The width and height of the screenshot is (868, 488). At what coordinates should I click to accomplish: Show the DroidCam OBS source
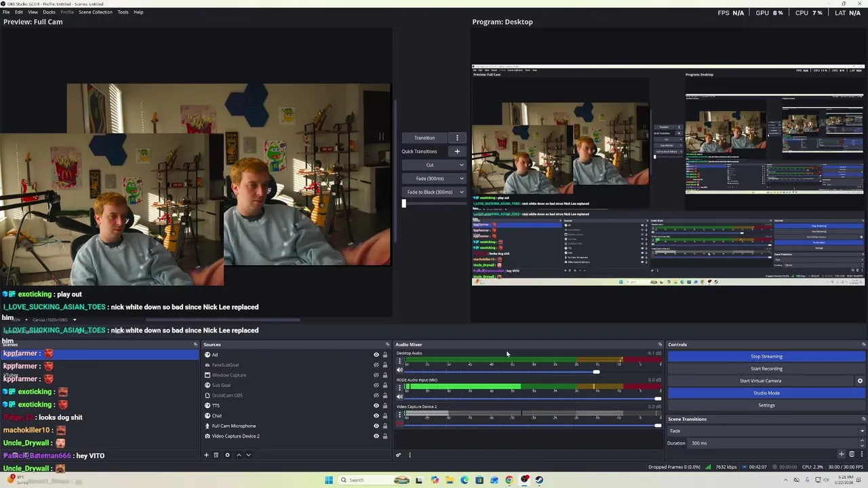click(376, 395)
